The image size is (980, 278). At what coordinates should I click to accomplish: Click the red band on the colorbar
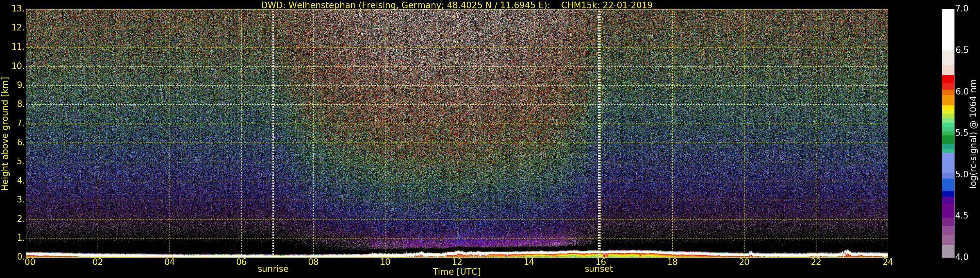948,82
